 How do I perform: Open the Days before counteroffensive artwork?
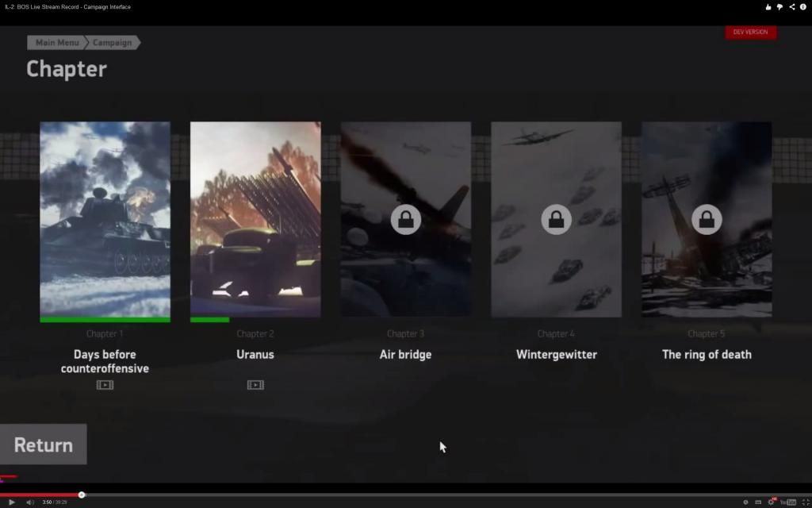[105, 219]
